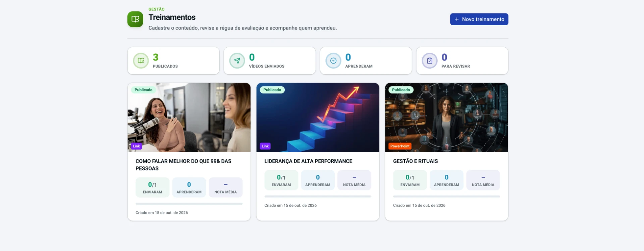Click the Link tag on Como Falar Melhor
The width and height of the screenshot is (644, 251).
(x=136, y=146)
